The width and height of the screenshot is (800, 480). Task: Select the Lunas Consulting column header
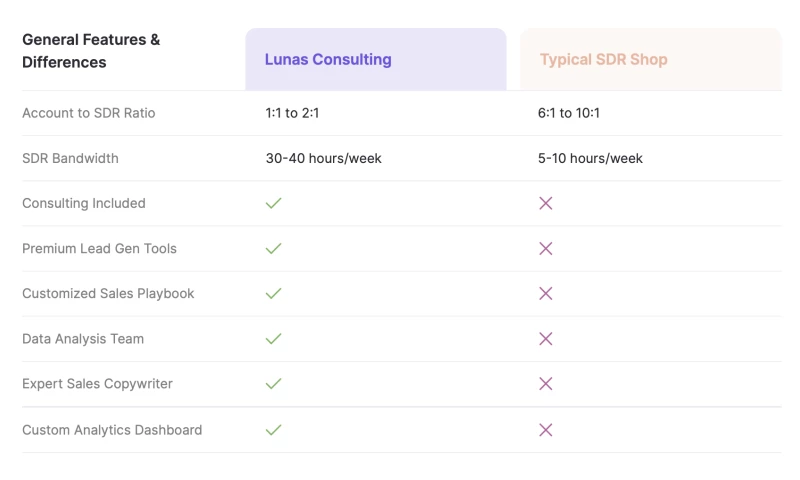[x=328, y=59]
